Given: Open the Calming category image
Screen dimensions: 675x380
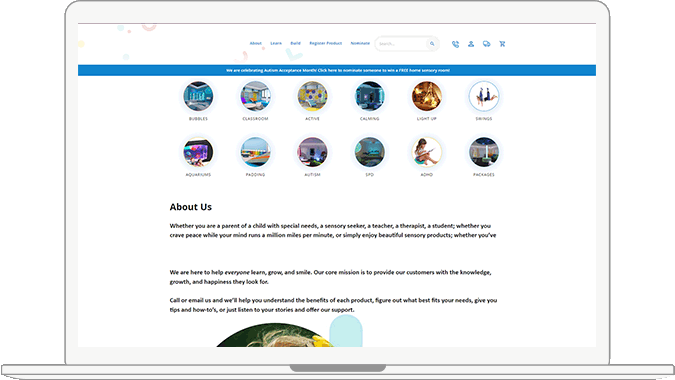Looking at the screenshot, I should (369, 96).
